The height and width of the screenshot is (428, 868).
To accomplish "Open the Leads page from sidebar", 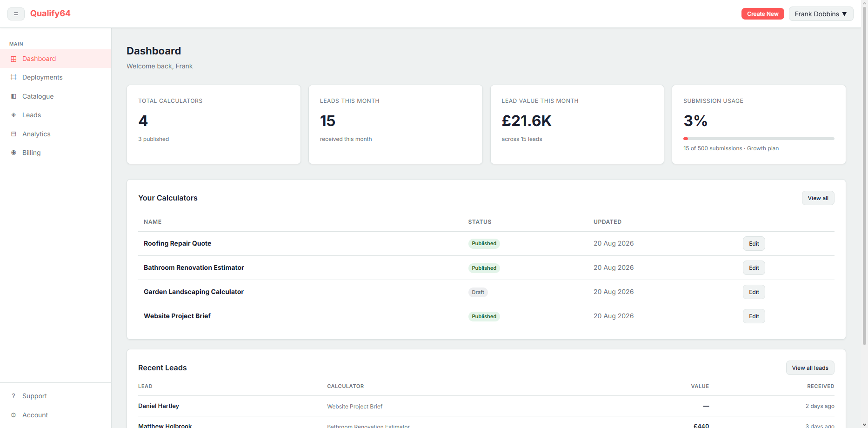I will click(x=55, y=115).
